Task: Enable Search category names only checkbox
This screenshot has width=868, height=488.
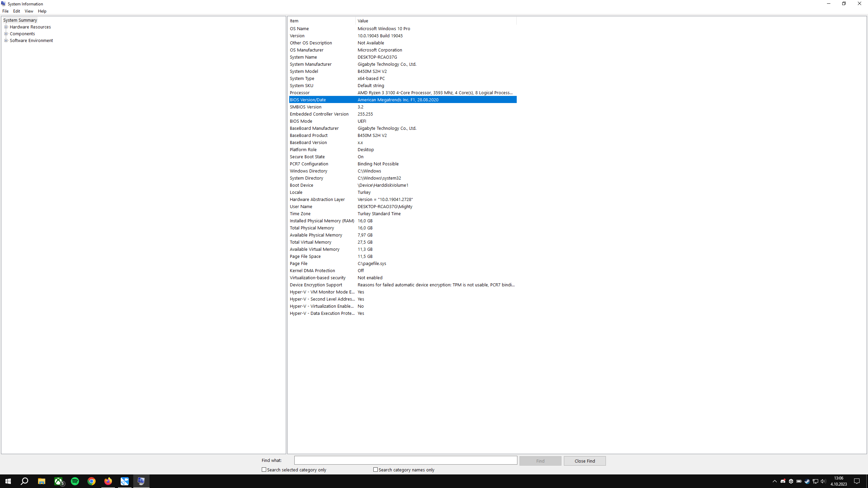Action: (375, 470)
